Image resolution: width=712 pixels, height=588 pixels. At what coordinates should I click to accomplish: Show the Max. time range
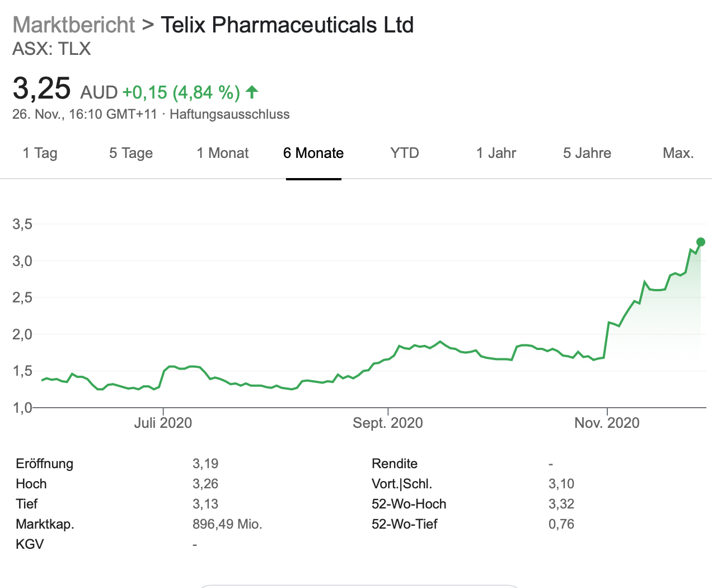click(x=678, y=153)
